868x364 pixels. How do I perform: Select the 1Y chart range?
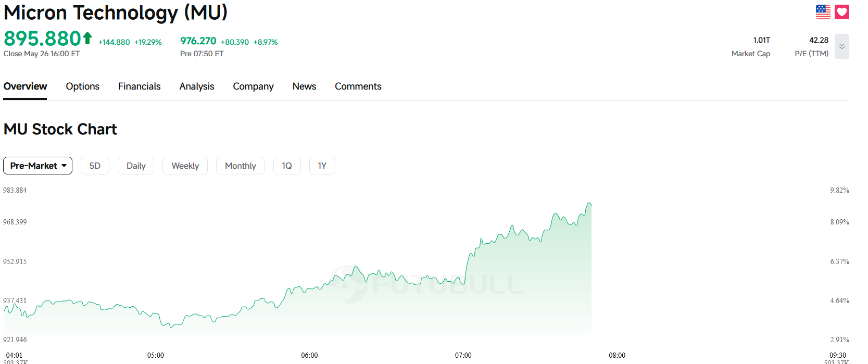click(322, 166)
